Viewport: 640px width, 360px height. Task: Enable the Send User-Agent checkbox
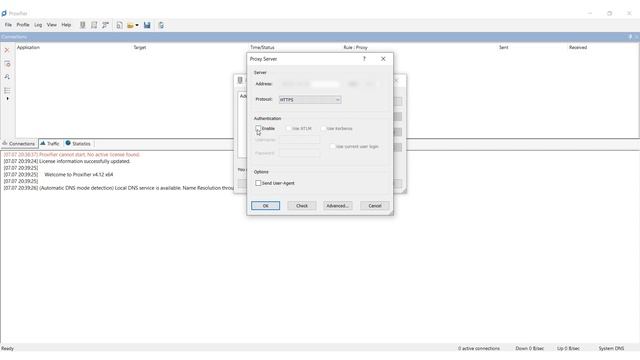pyautogui.click(x=258, y=183)
